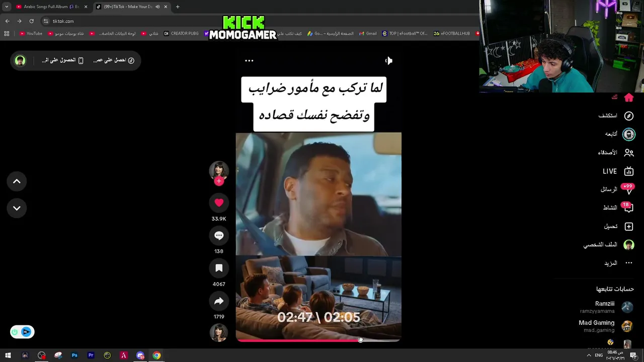Switch ENG keyboard language indicator
Image resolution: width=644 pixels, height=362 pixels.
[x=599, y=355]
